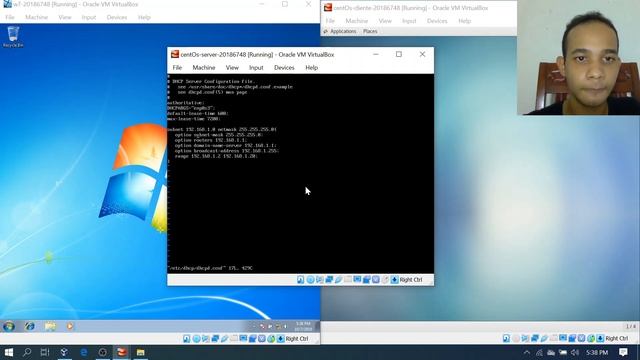640x360 pixels.
Task: Click shared folders indicator in centOs-server status bar
Action: click(348, 280)
